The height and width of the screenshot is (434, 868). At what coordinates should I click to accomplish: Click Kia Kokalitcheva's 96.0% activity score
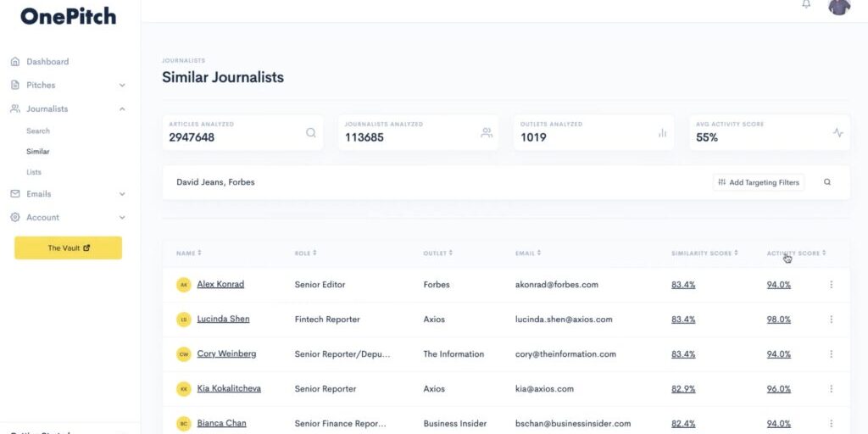coord(778,389)
